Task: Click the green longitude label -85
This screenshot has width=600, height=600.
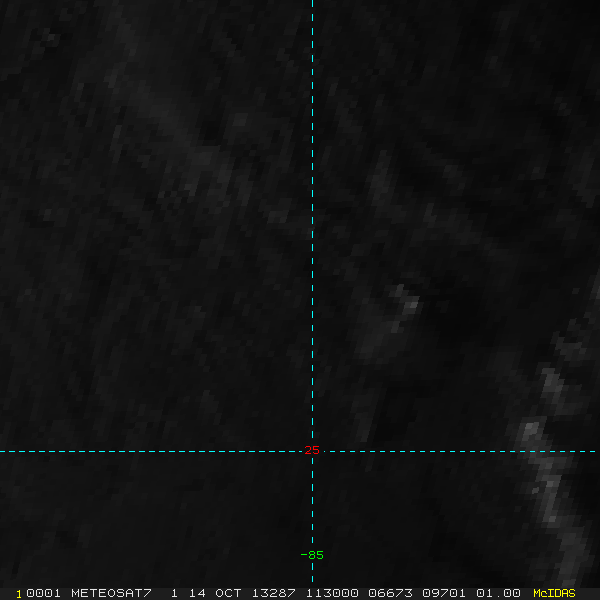Action: point(312,555)
